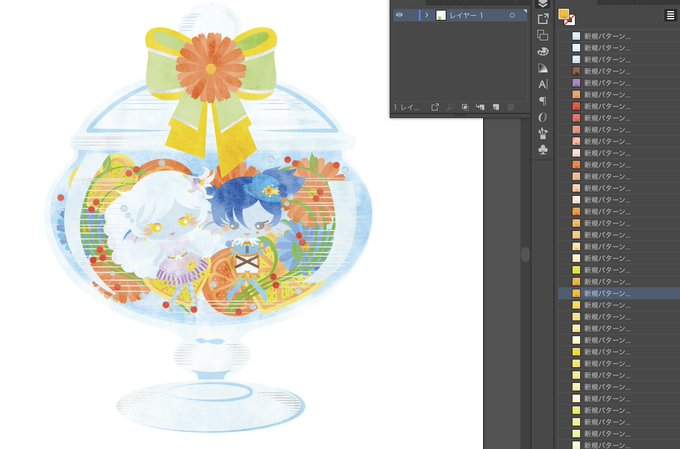Click the 1 レイ... layer count label
The height and width of the screenshot is (449, 680).
click(406, 107)
